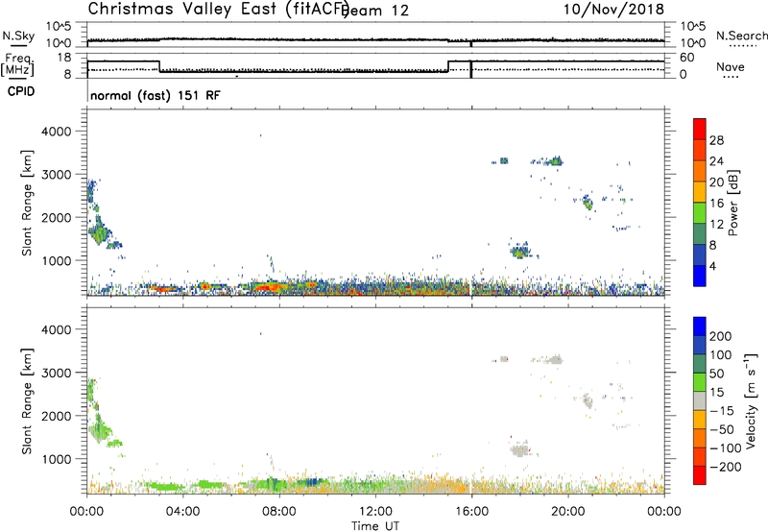The height and width of the screenshot is (532, 768).
Task: Click blue velocity streak near 09:00 at low range
Action: click(310, 482)
